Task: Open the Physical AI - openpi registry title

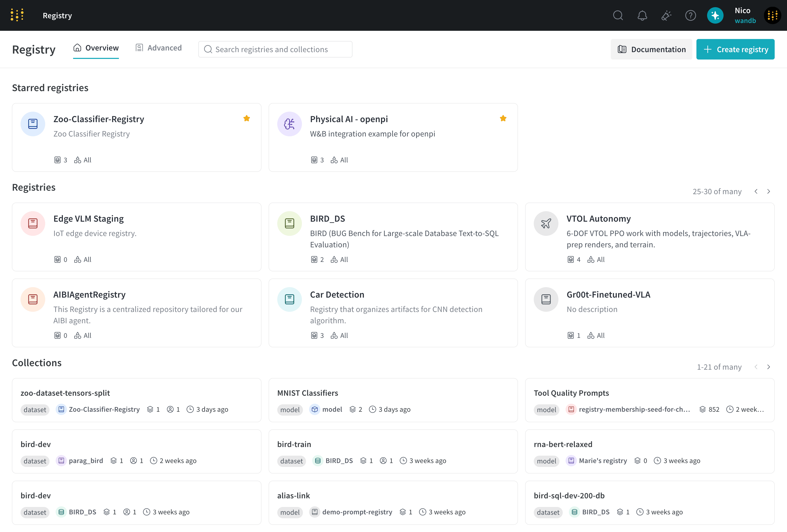Action: click(x=349, y=119)
